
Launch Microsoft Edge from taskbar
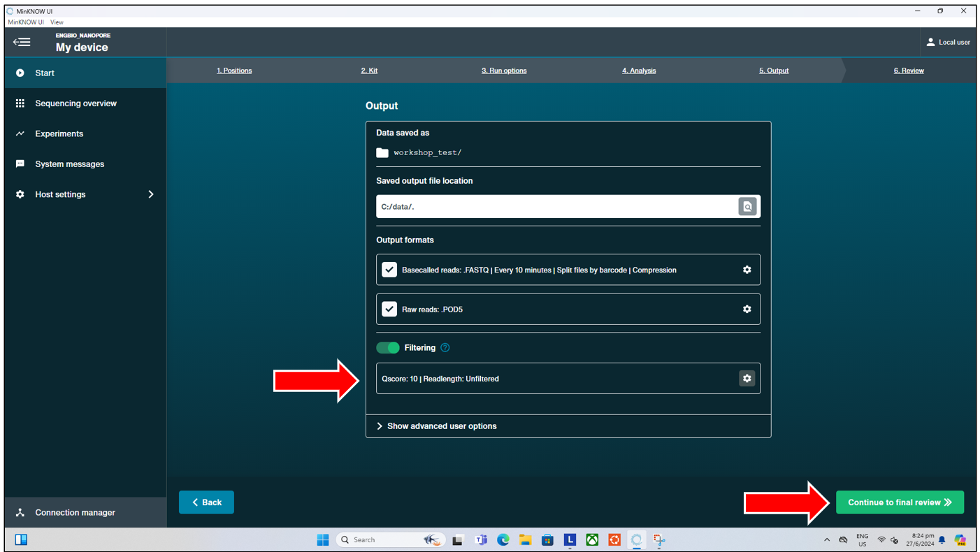coord(503,539)
